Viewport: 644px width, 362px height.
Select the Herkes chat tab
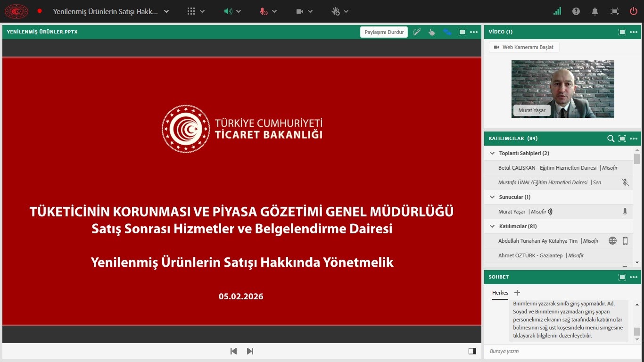point(500,293)
